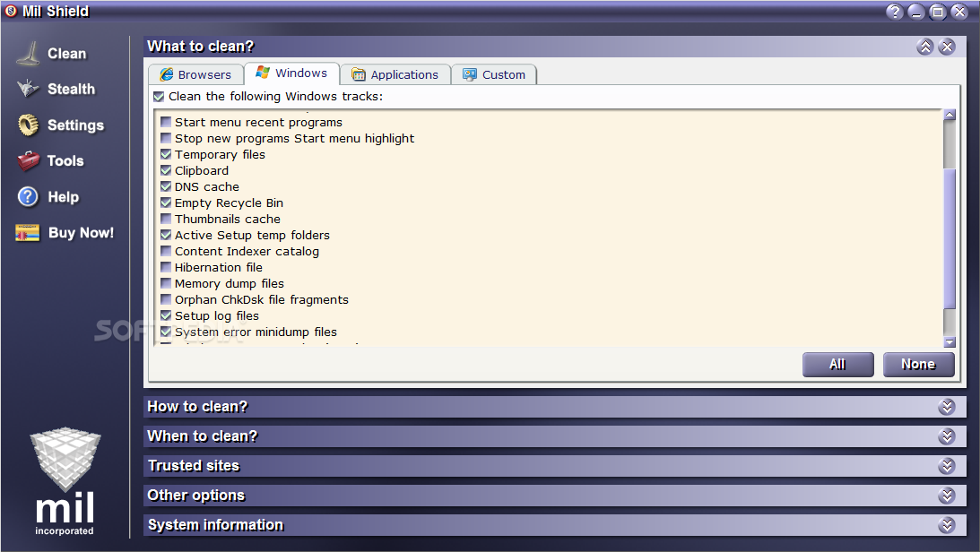Click the track list vertical scrollbar thumb
The image size is (980, 552).
(x=950, y=237)
